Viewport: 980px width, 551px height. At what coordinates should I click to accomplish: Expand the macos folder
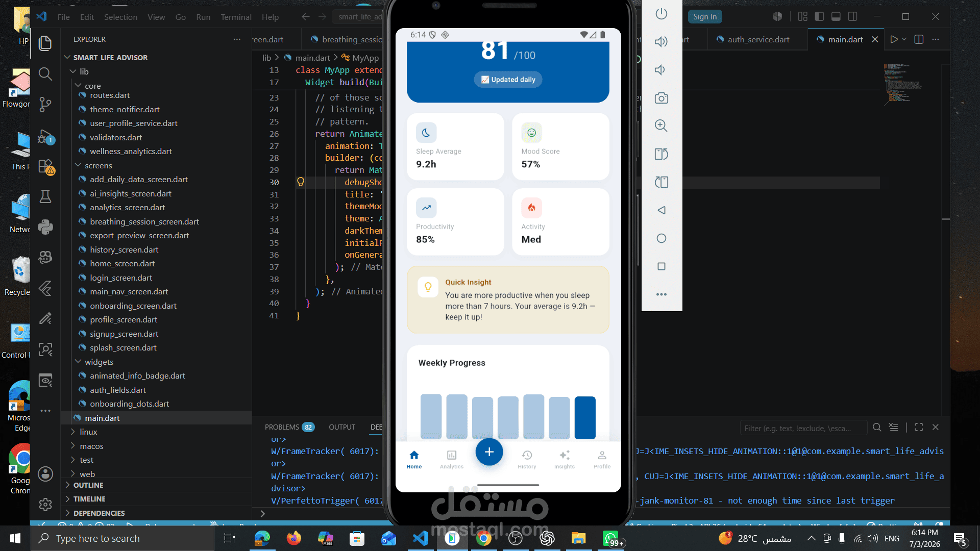91,446
